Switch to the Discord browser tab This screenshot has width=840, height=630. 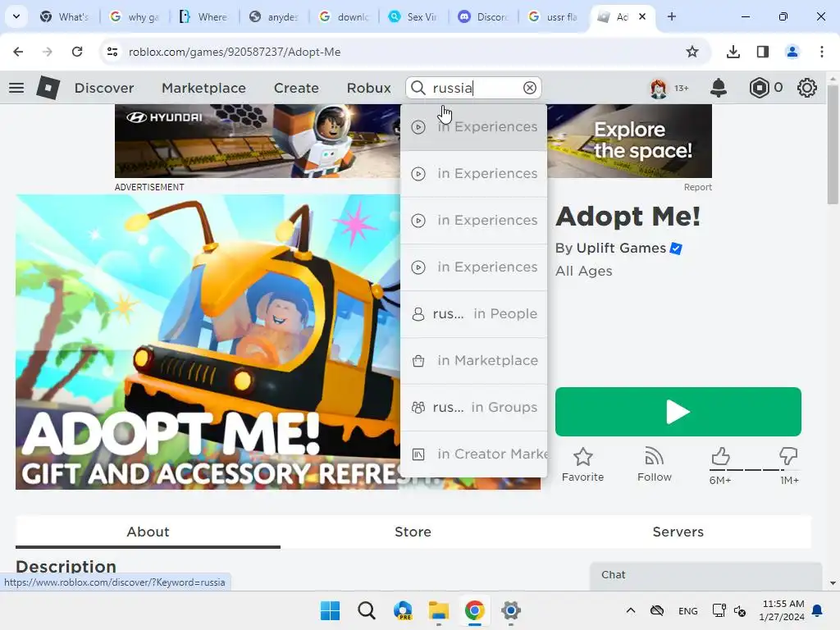click(x=483, y=16)
